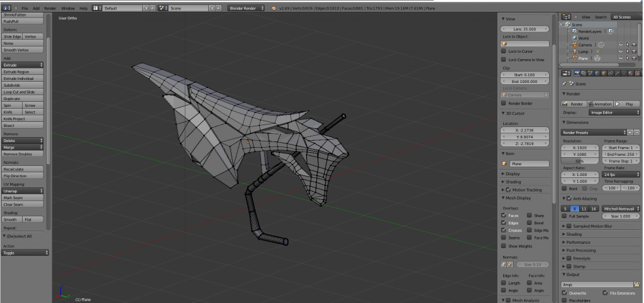Open the Help menu
The image size is (644, 303).
tap(84, 8)
